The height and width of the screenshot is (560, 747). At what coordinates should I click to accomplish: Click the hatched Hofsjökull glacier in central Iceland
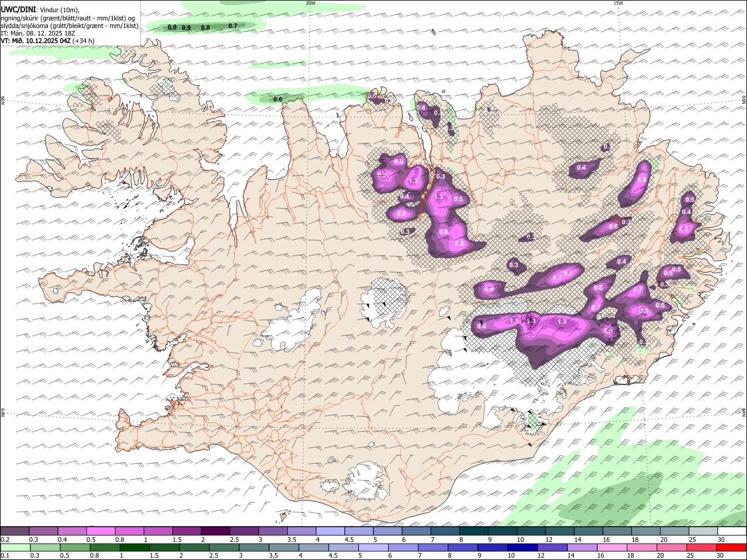(385, 302)
